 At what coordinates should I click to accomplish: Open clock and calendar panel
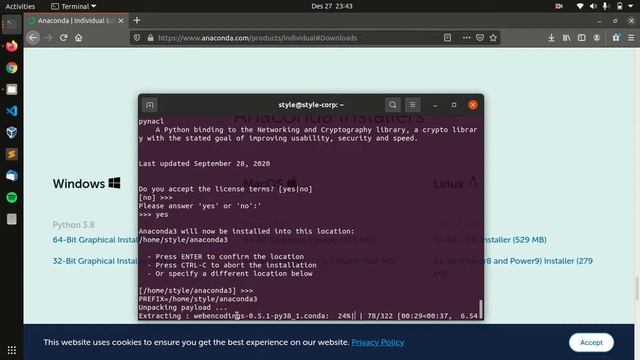point(332,6)
